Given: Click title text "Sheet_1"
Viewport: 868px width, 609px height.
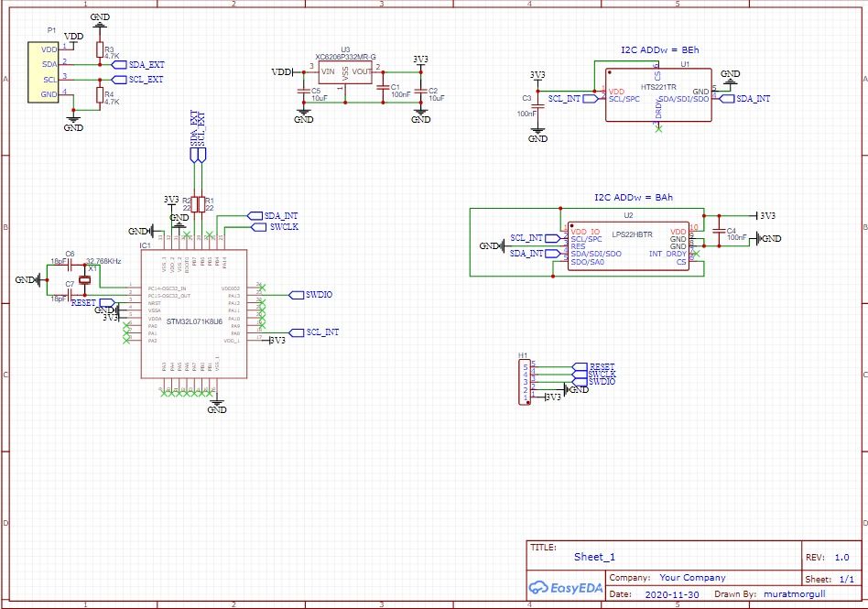Looking at the screenshot, I should click(x=594, y=557).
